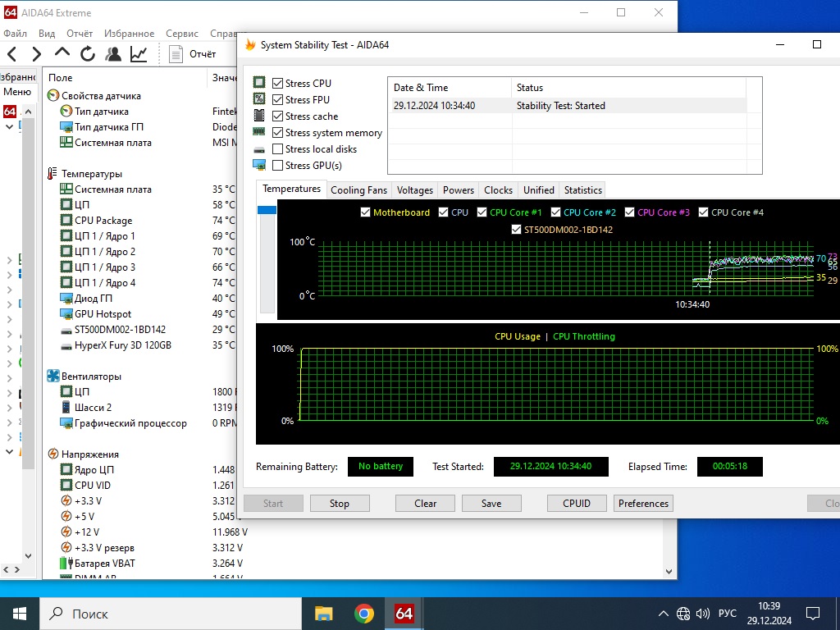Open Google Chrome from the taskbar
The image size is (840, 630).
(x=364, y=614)
